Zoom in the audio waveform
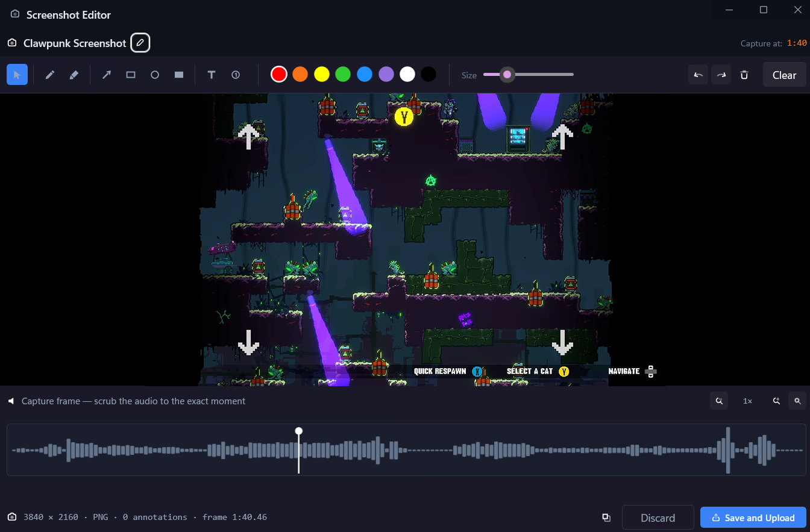The height and width of the screenshot is (532, 810). pos(776,401)
